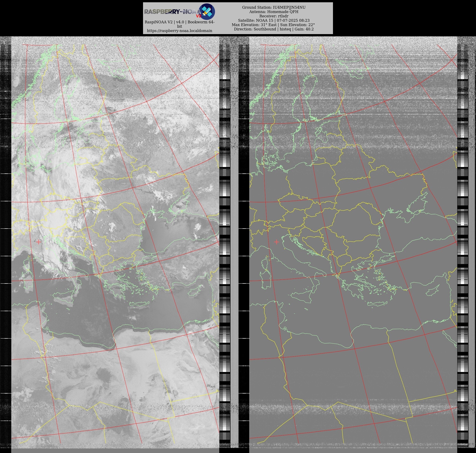Click the Ground Station: IU4MEP|JN54NU line

274,8
